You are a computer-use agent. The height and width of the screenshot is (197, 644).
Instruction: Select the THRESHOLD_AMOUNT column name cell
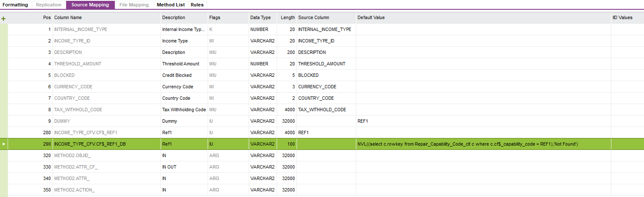(78, 64)
